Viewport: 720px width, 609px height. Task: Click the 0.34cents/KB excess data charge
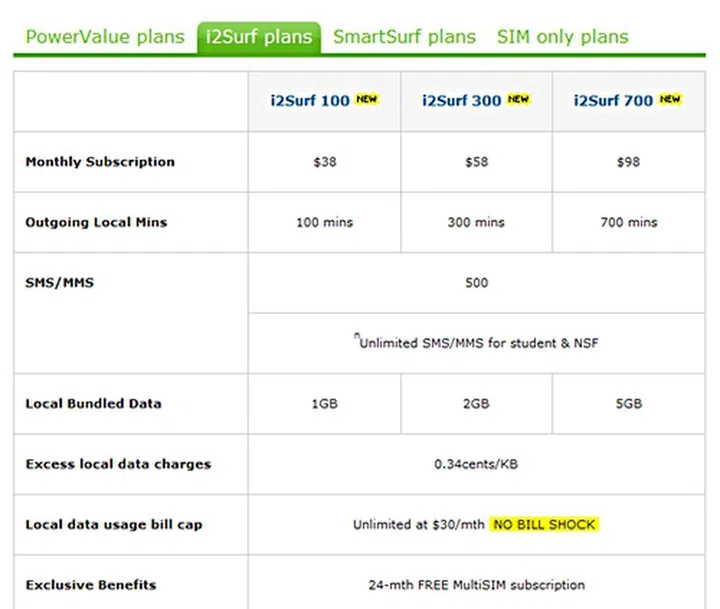477,464
